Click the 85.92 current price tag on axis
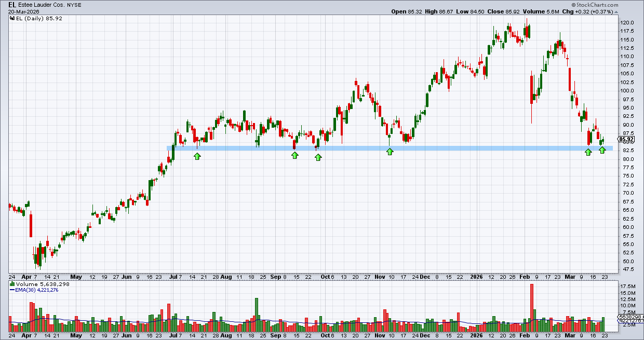This screenshot has height=340, width=644. pos(626,139)
